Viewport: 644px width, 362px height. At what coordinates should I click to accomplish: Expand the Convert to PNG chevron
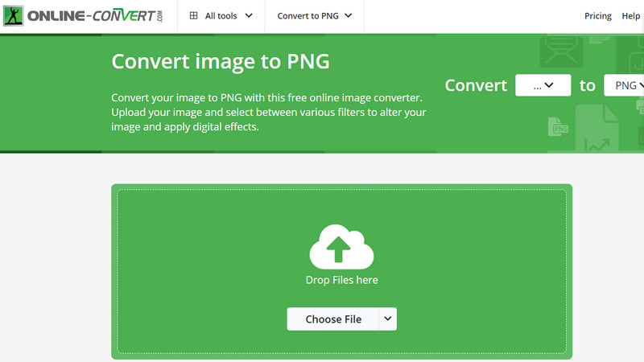tap(348, 15)
